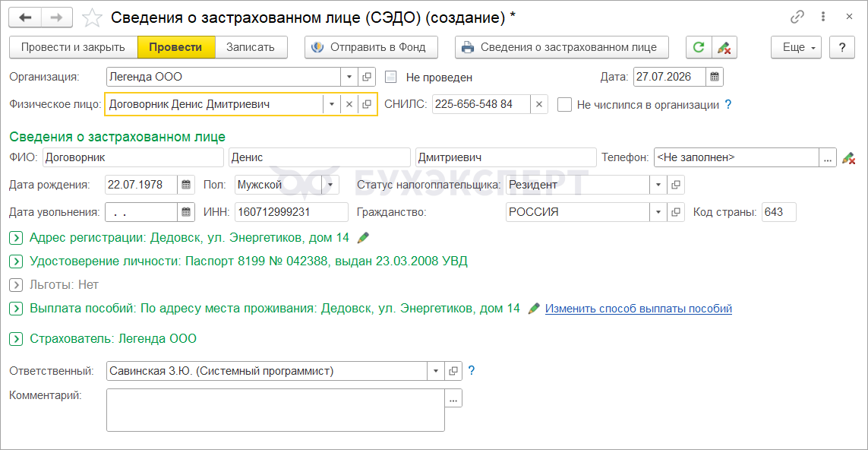Open the Организация record via open icon
The width and height of the screenshot is (868, 450).
point(366,77)
